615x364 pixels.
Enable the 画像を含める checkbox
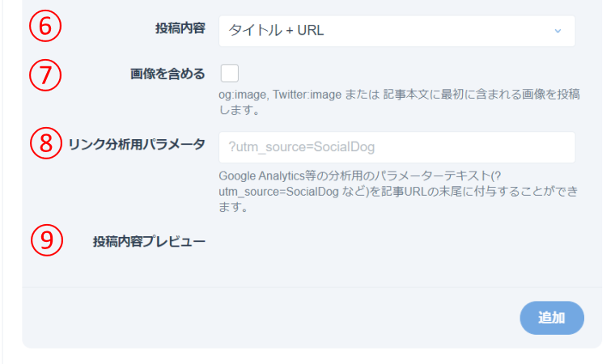point(229,74)
